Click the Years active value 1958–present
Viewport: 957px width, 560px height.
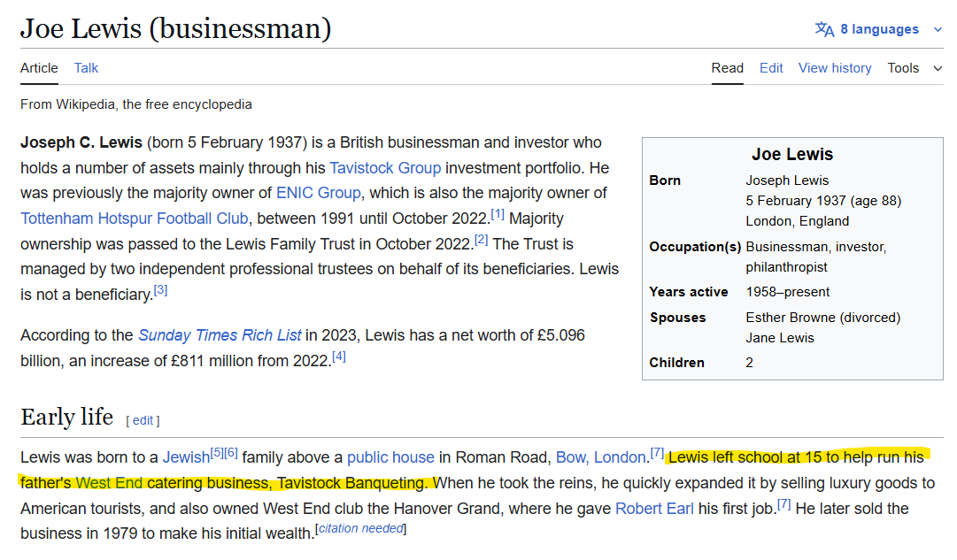click(x=787, y=292)
